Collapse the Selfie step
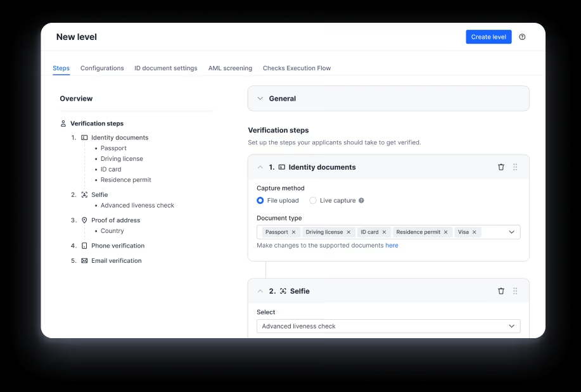The height and width of the screenshot is (392, 581). (x=260, y=291)
